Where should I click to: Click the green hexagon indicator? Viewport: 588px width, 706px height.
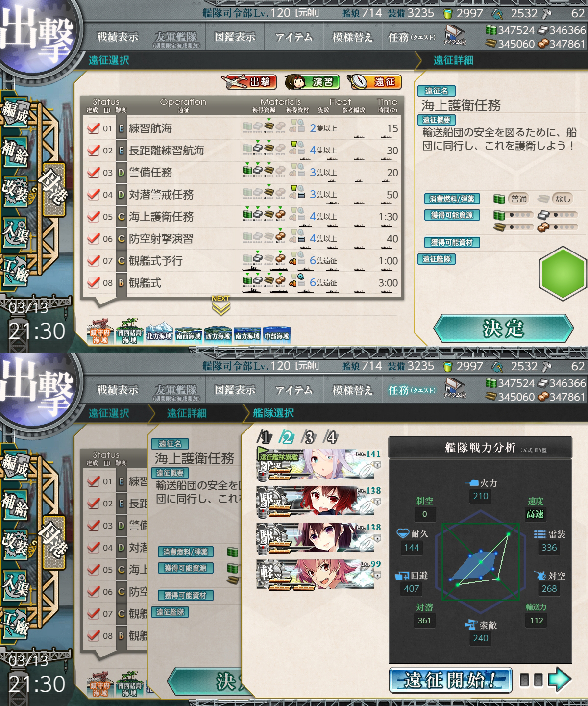pos(563,273)
